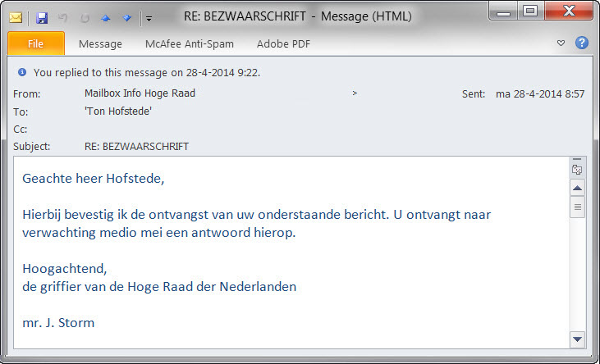Open Customize Quick Access Toolbar dropdown

149,18
